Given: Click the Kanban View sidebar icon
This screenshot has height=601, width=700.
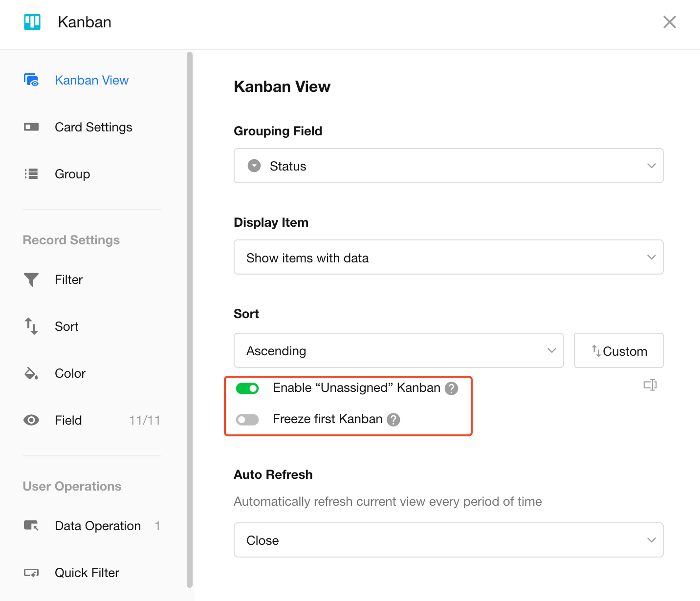Looking at the screenshot, I should pos(31,80).
